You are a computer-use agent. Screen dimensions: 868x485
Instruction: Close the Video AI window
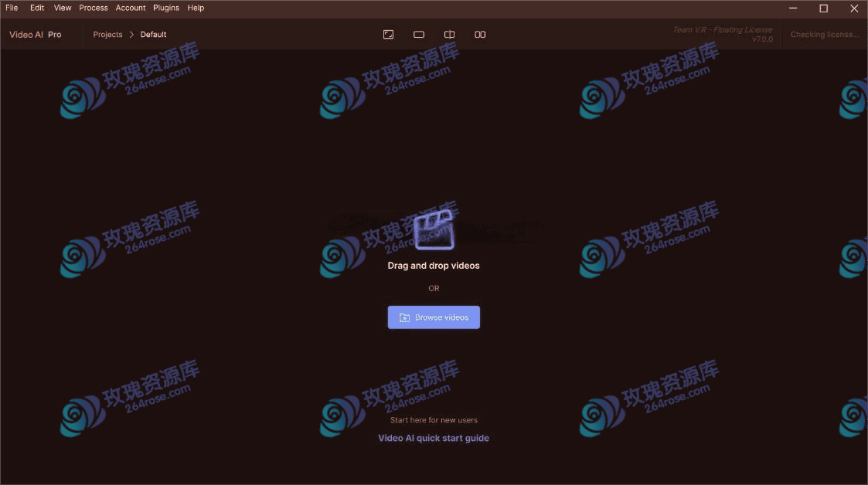[x=854, y=8]
